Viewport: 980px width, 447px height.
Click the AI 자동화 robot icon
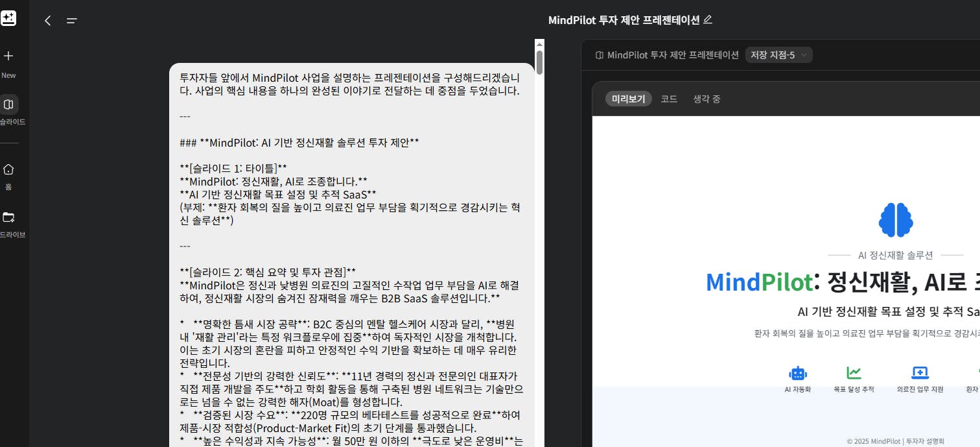point(798,373)
